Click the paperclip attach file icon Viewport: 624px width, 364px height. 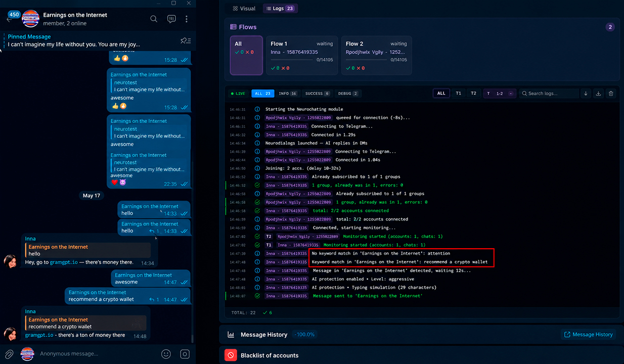tap(9, 354)
